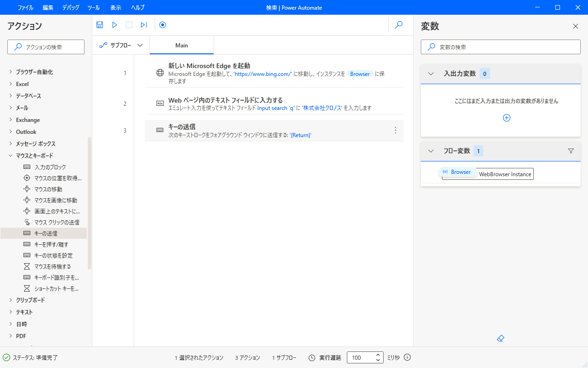Select keyboard icon of step 3 action
The image size is (588, 368).
(x=160, y=130)
